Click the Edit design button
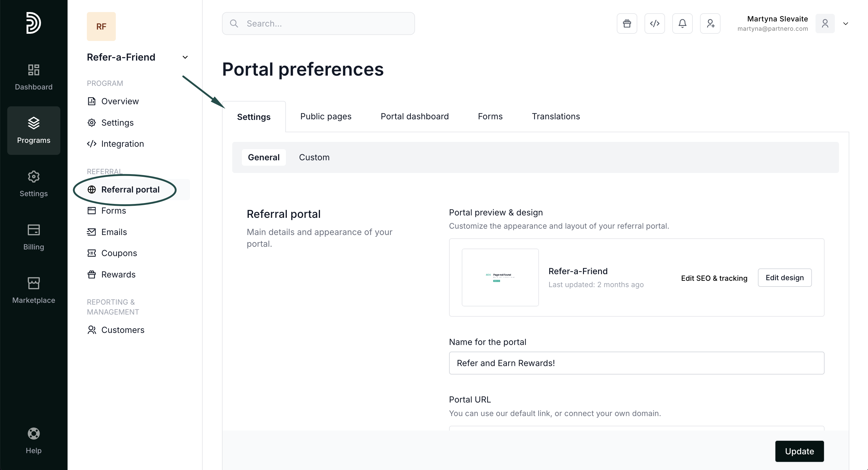868x470 pixels. pos(784,278)
